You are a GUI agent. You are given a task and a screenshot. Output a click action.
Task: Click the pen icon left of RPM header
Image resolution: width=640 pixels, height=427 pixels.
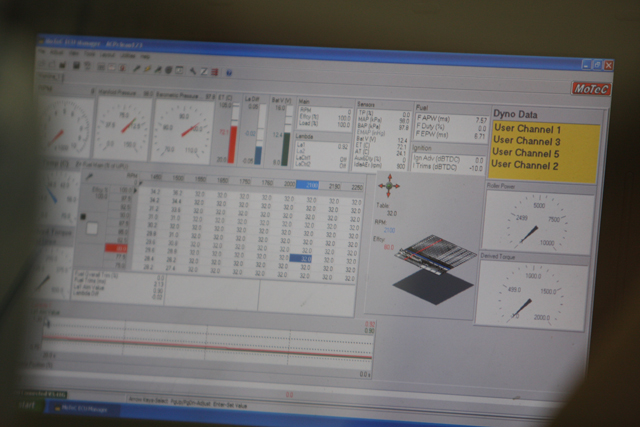pos(89,176)
